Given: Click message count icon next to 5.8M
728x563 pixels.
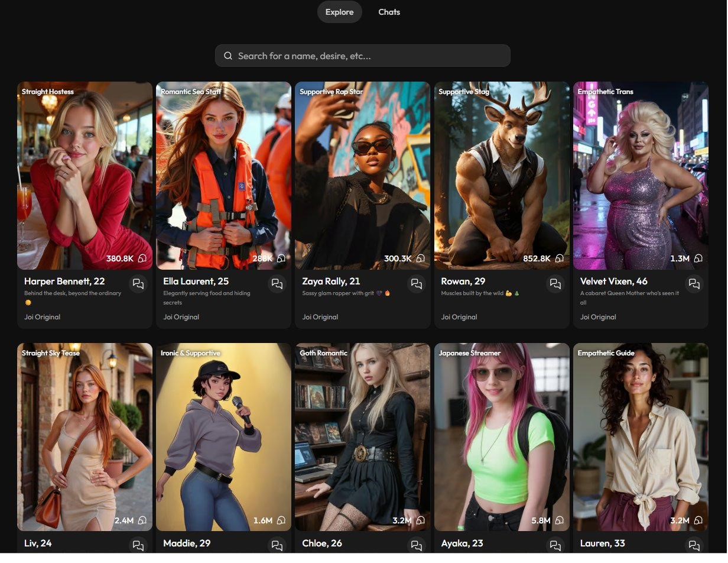Looking at the screenshot, I should pos(559,520).
